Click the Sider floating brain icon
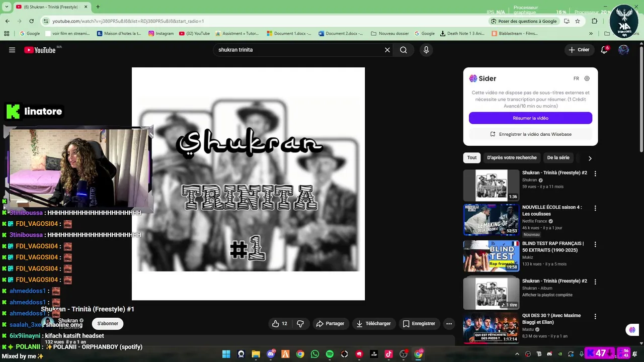Viewport: 644px width, 362px height. (x=632, y=330)
